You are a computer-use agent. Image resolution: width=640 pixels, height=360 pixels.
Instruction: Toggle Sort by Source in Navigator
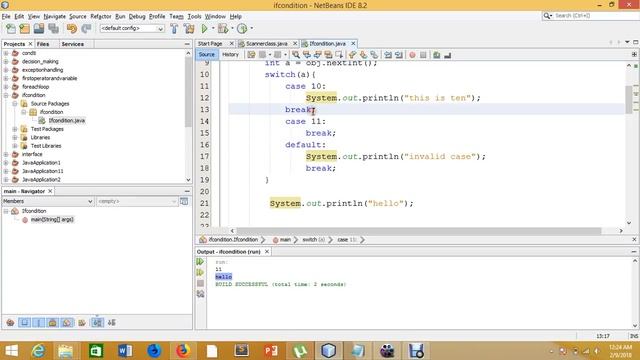(x=111, y=323)
